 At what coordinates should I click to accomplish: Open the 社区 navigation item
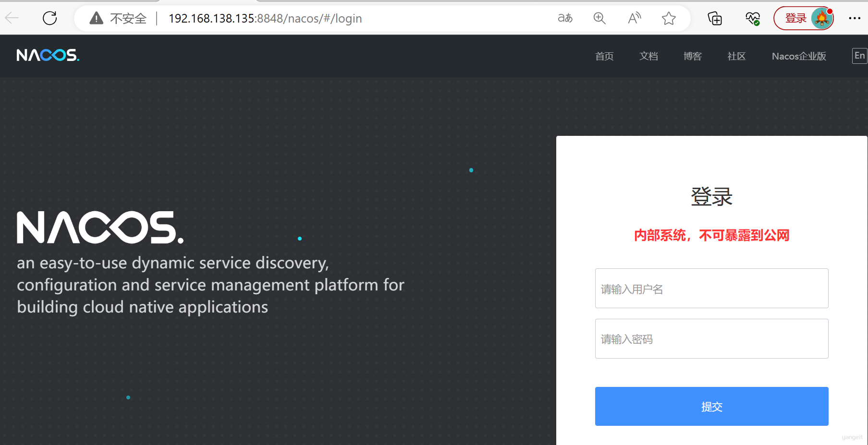coord(736,56)
